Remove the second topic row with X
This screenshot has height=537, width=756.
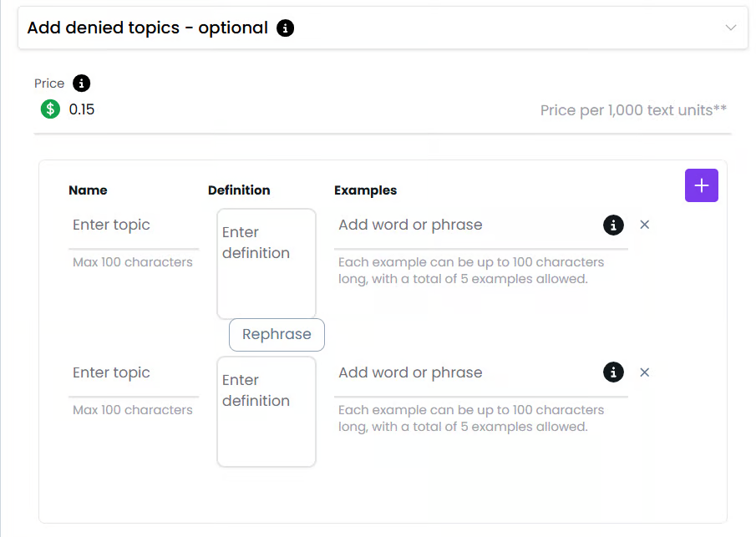point(644,372)
